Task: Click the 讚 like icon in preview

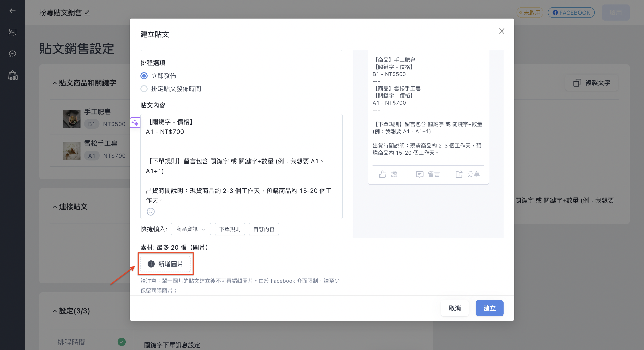Action: (x=383, y=174)
